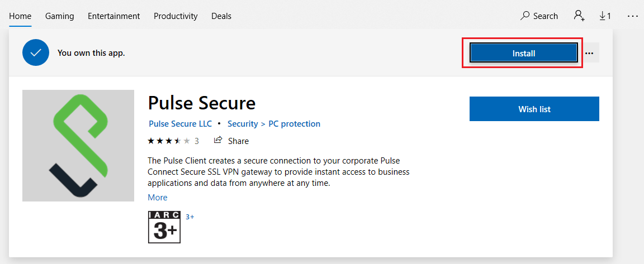Open the account sign-in icon
The height and width of the screenshot is (264, 644).
[579, 16]
